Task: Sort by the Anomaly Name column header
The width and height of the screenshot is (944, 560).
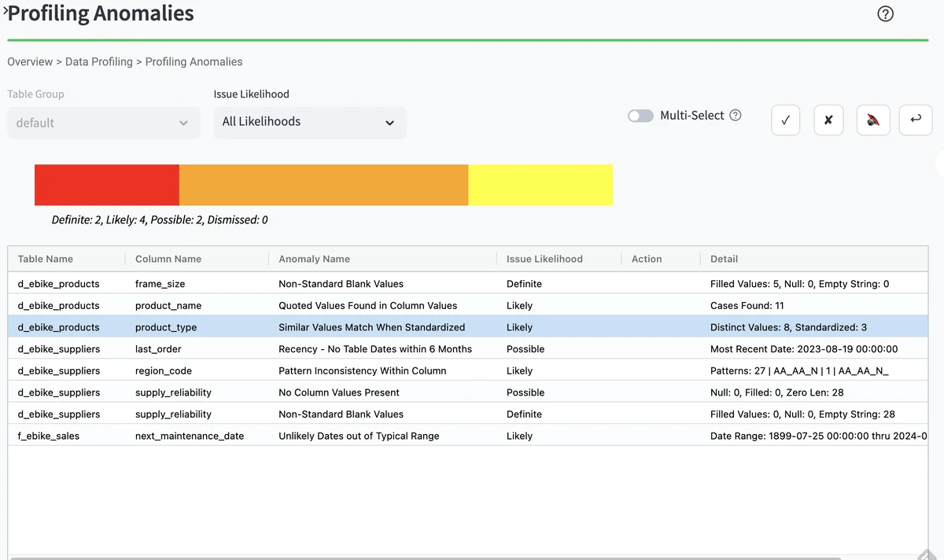Action: 314,259
